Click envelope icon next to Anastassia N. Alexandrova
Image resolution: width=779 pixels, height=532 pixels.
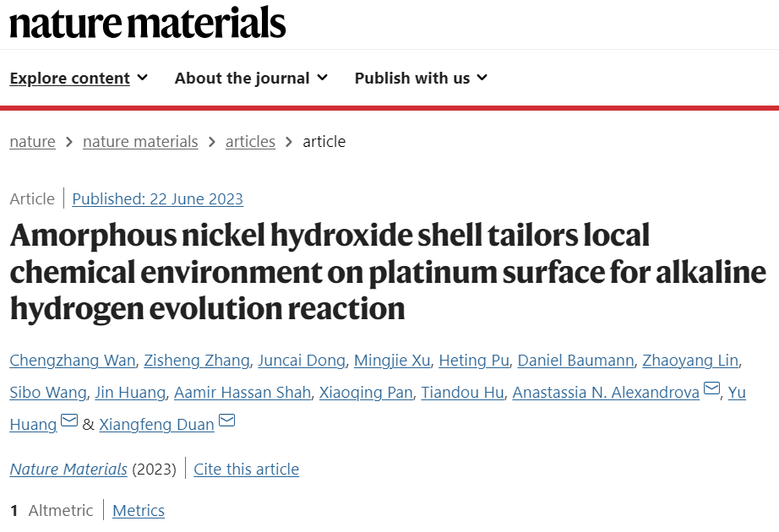point(712,388)
